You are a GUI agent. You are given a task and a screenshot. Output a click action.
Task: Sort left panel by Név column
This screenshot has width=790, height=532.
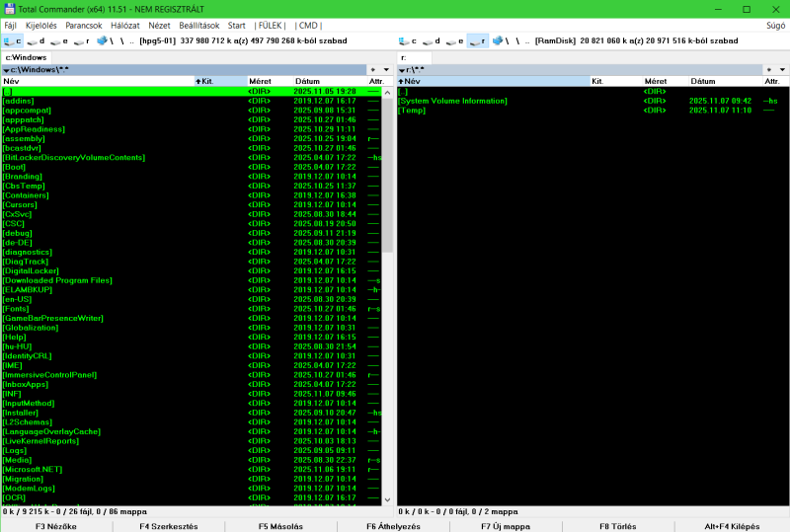click(x=98, y=81)
